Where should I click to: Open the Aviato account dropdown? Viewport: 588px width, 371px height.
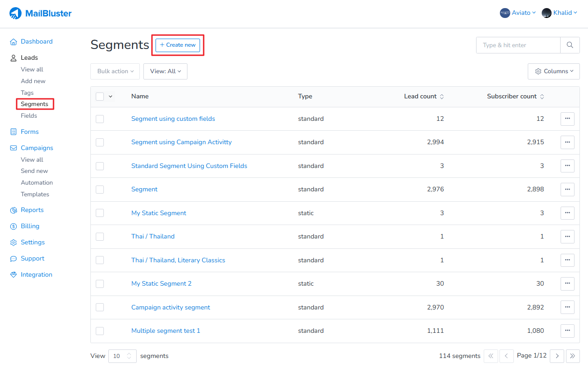click(x=518, y=13)
